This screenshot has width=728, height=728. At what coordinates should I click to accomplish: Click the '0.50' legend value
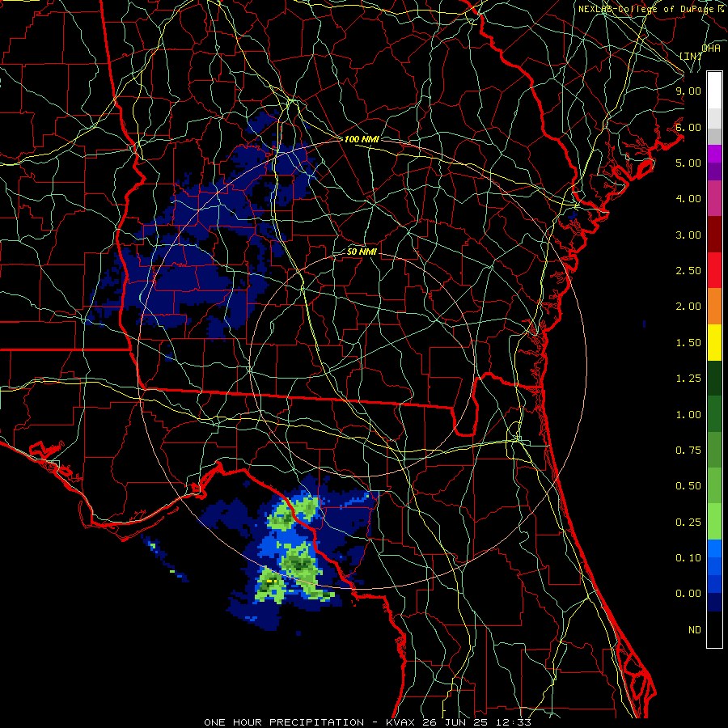pos(688,486)
